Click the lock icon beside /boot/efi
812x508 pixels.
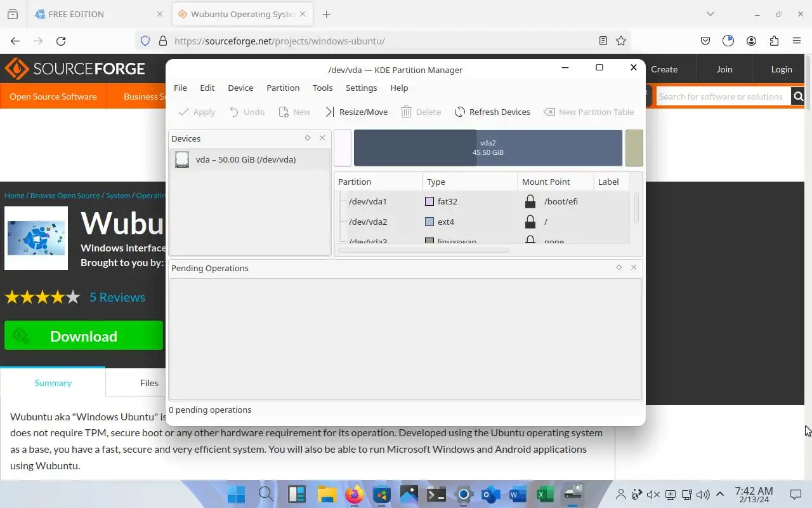[x=530, y=201]
